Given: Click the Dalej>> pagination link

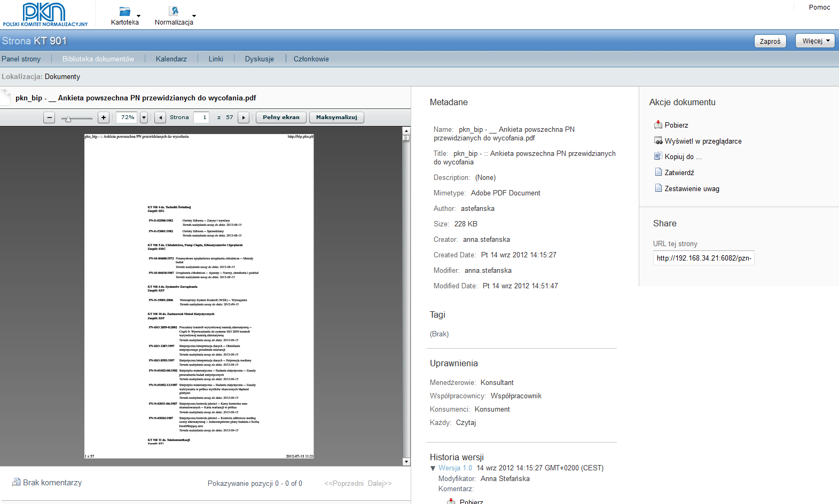Looking at the screenshot, I should click(380, 483).
